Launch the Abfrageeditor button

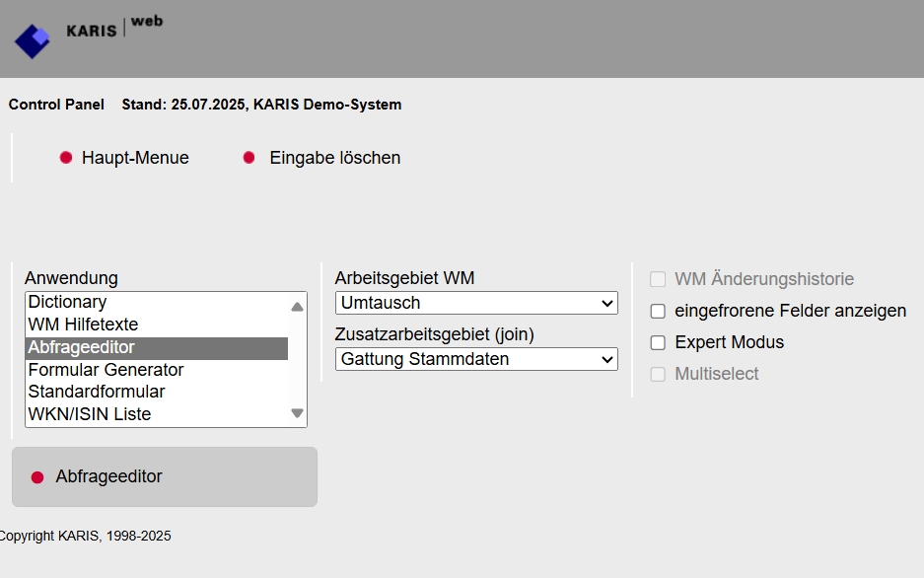point(165,476)
